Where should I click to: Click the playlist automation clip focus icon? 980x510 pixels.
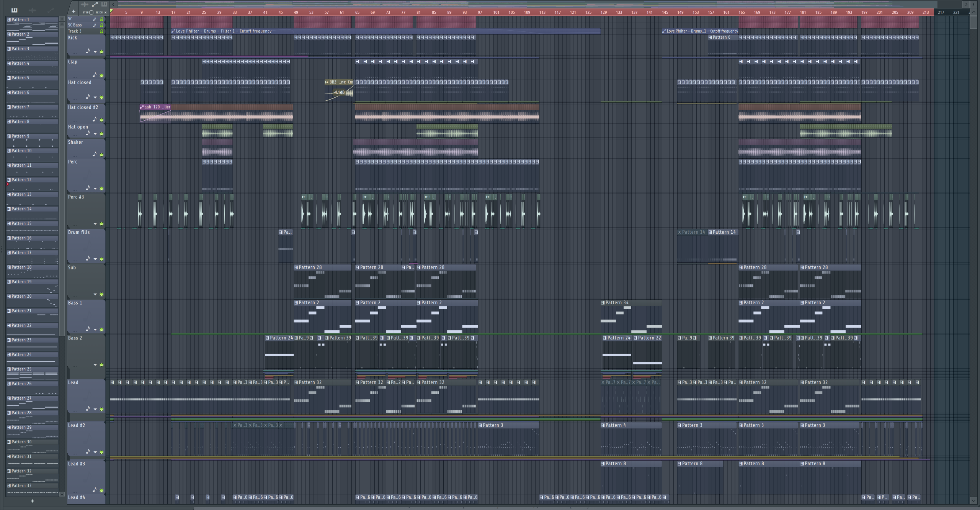95,4
